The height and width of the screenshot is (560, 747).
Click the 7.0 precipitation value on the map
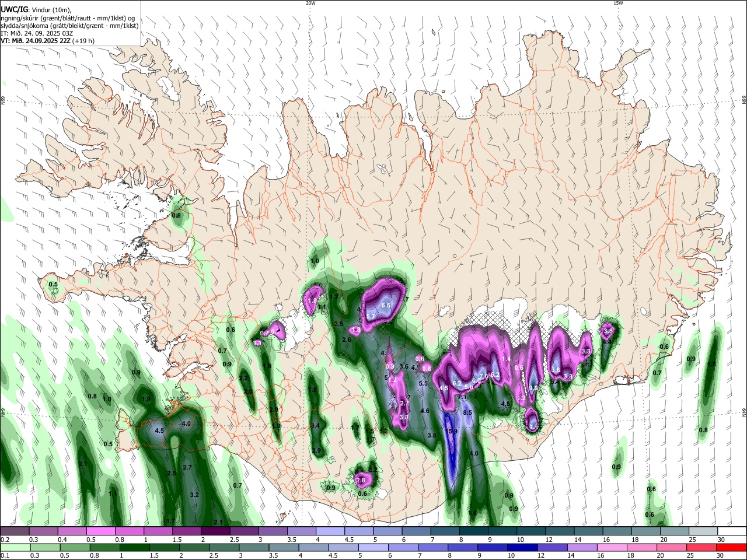point(483,376)
